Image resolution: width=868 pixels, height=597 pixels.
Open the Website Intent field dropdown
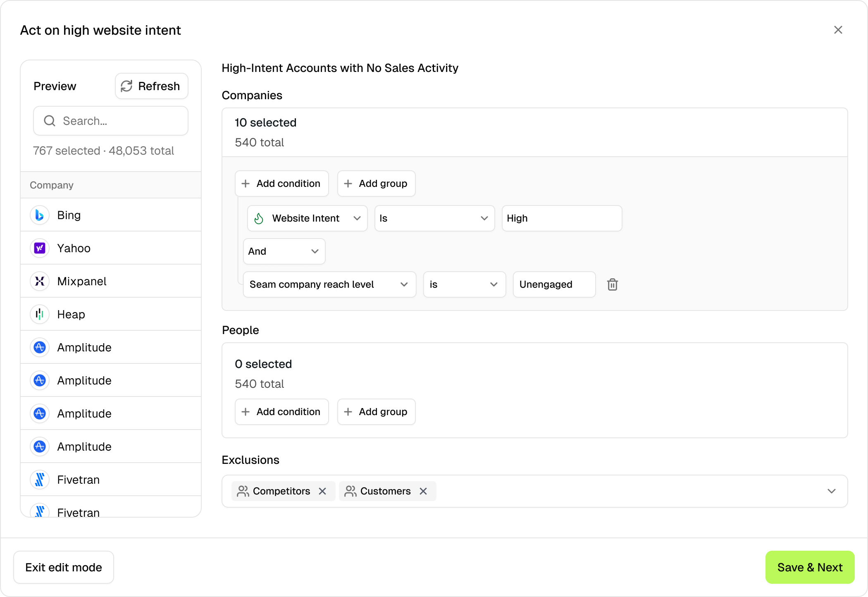click(x=307, y=218)
